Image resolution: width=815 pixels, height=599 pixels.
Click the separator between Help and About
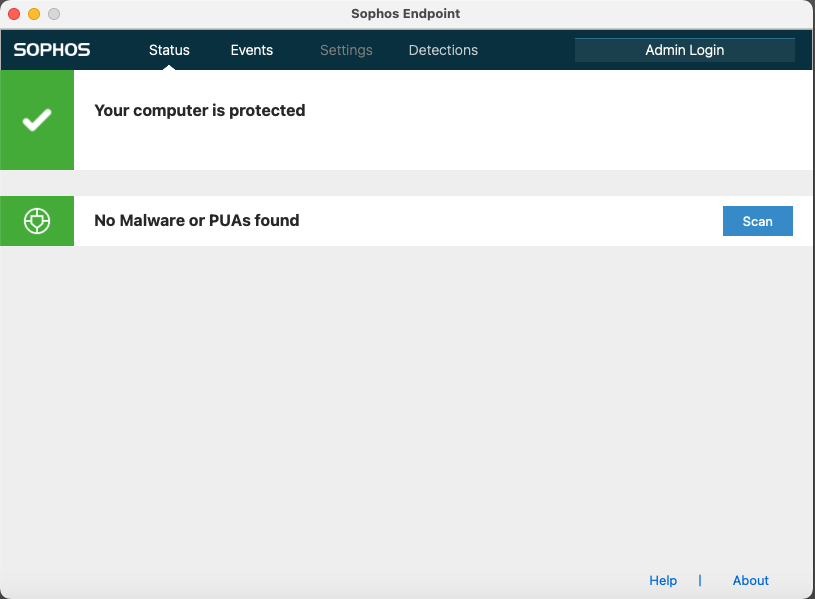tap(700, 580)
